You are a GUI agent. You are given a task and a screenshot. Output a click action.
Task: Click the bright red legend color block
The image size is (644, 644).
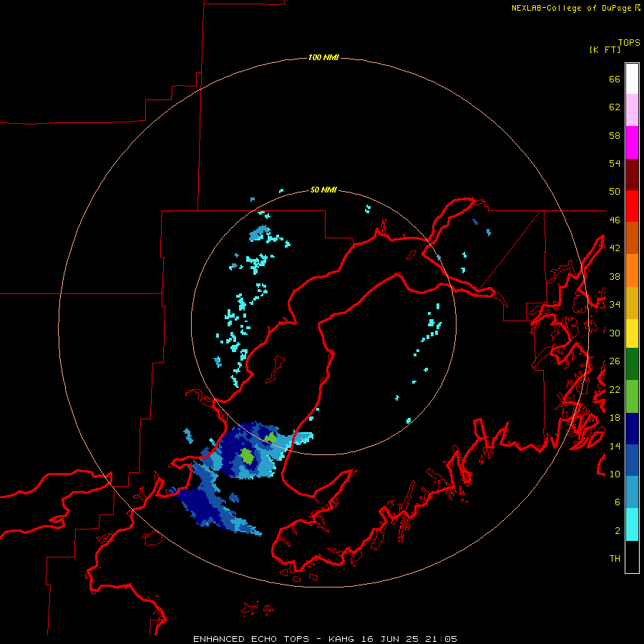(632, 206)
